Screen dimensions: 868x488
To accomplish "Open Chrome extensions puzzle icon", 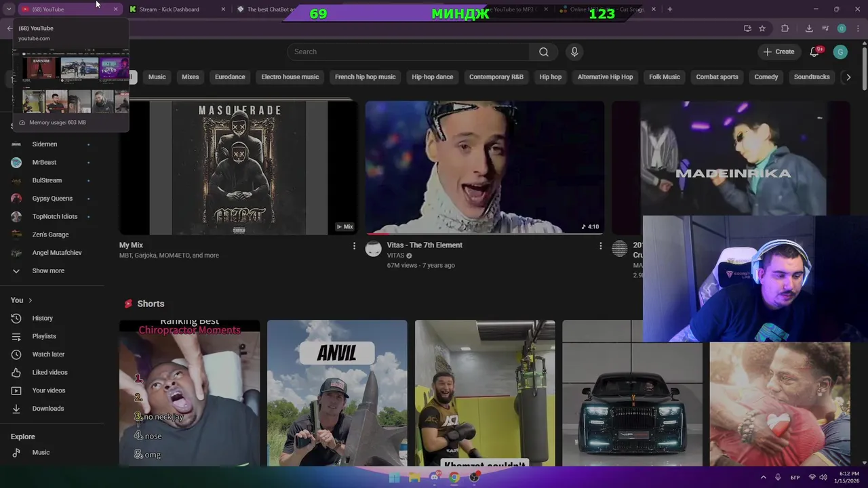I will 785,28.
